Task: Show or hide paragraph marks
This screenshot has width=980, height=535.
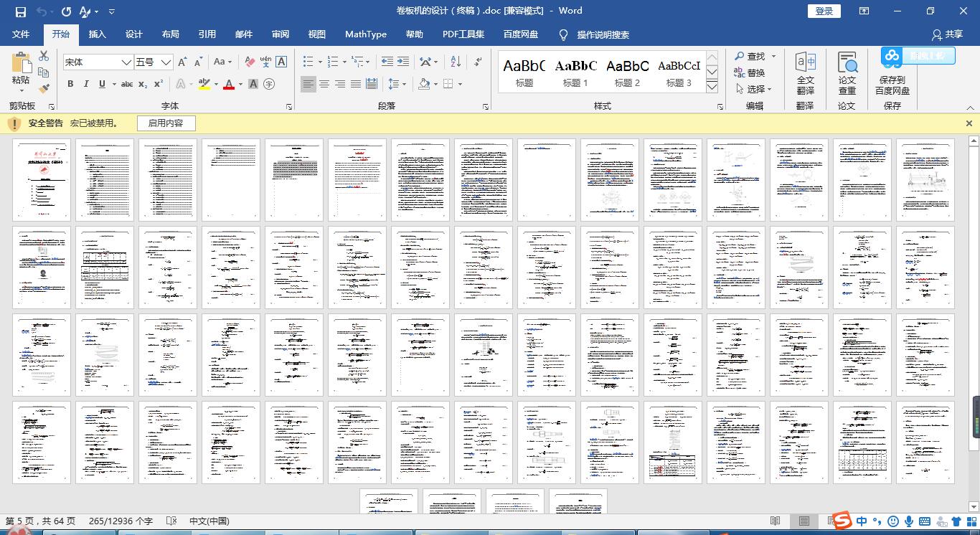Action: pos(477,62)
